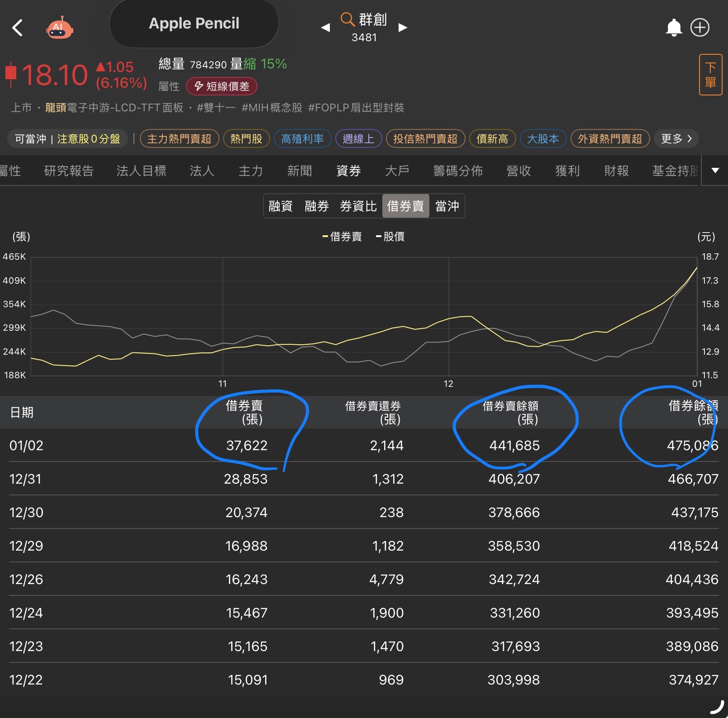Select the next stock arrow
This screenshot has height=718, width=728.
pos(403,28)
